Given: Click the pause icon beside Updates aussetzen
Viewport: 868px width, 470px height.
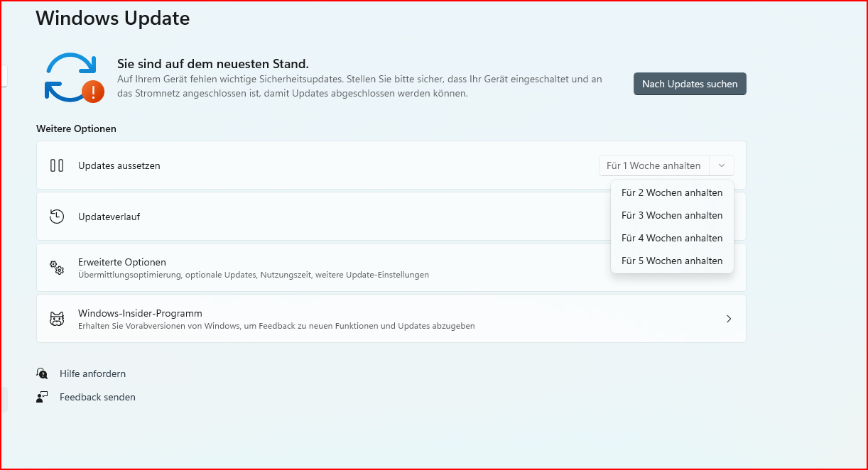Looking at the screenshot, I should pyautogui.click(x=57, y=165).
